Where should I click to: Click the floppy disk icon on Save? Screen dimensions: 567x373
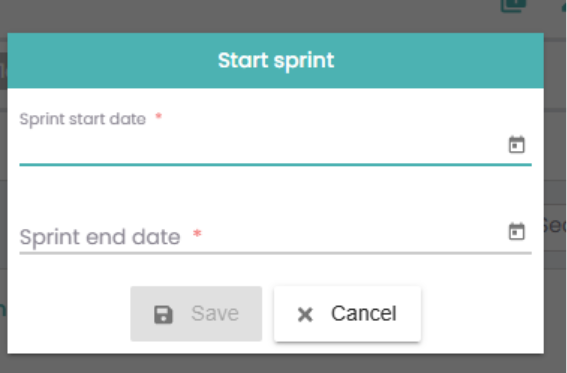pos(163,314)
